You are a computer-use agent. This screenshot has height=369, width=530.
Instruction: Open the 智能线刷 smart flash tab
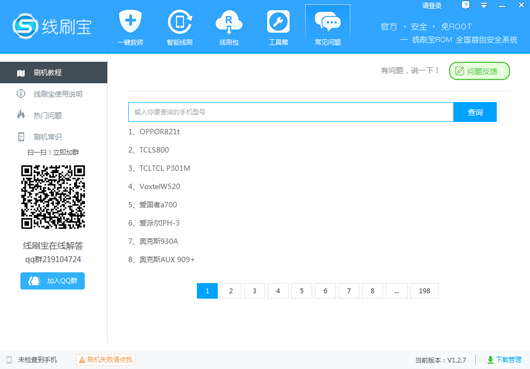pos(180,27)
